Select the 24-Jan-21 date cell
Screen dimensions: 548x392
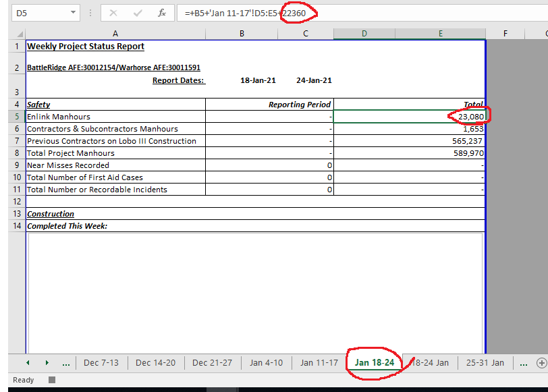(314, 80)
